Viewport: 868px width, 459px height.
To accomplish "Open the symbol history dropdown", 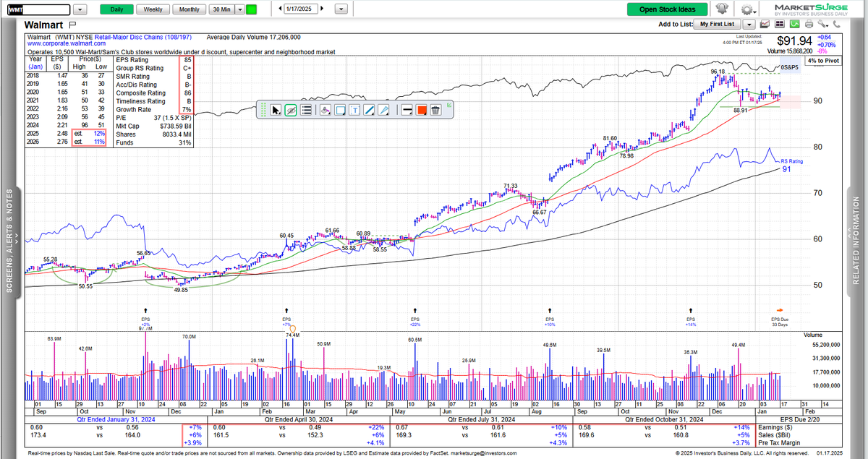I will coord(80,9).
